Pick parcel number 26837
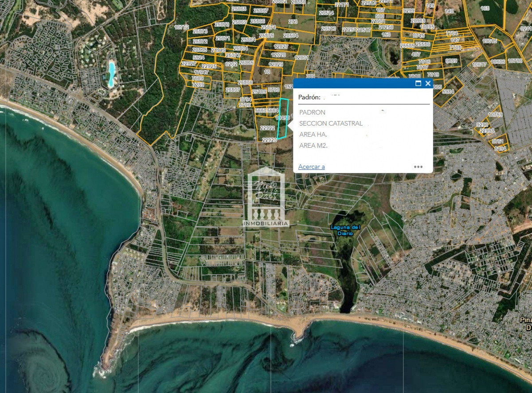 click(233, 90)
